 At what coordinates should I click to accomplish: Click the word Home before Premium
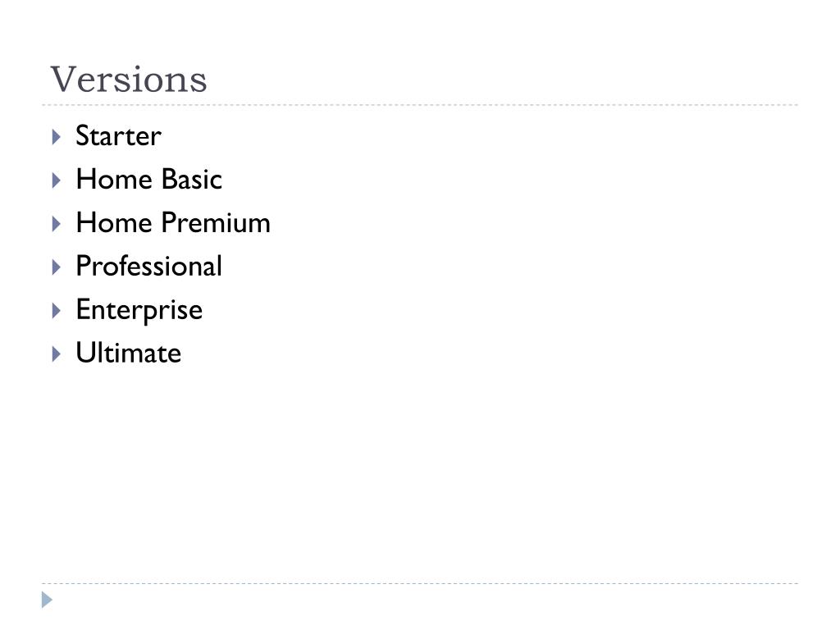coord(104,223)
